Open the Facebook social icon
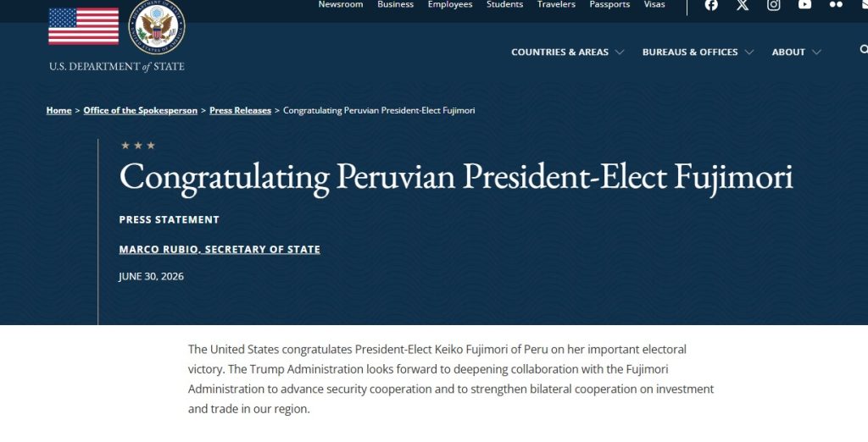 pos(711,5)
